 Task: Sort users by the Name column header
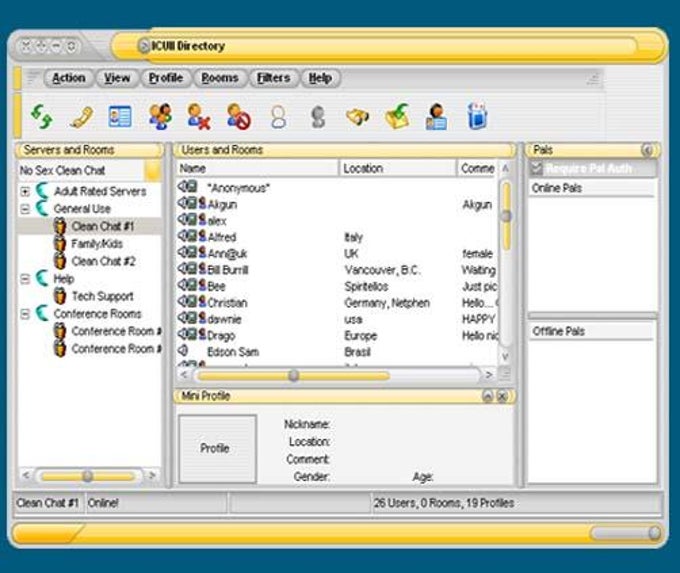pos(257,168)
